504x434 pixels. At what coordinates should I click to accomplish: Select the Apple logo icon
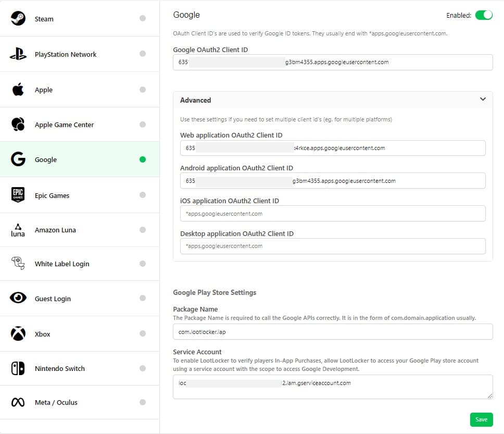point(18,90)
